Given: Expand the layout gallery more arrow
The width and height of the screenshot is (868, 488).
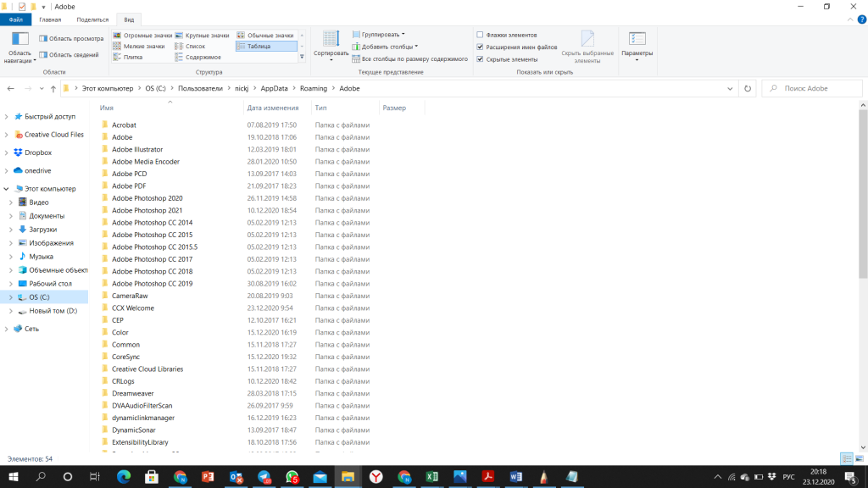Looking at the screenshot, I should pyautogui.click(x=302, y=57).
